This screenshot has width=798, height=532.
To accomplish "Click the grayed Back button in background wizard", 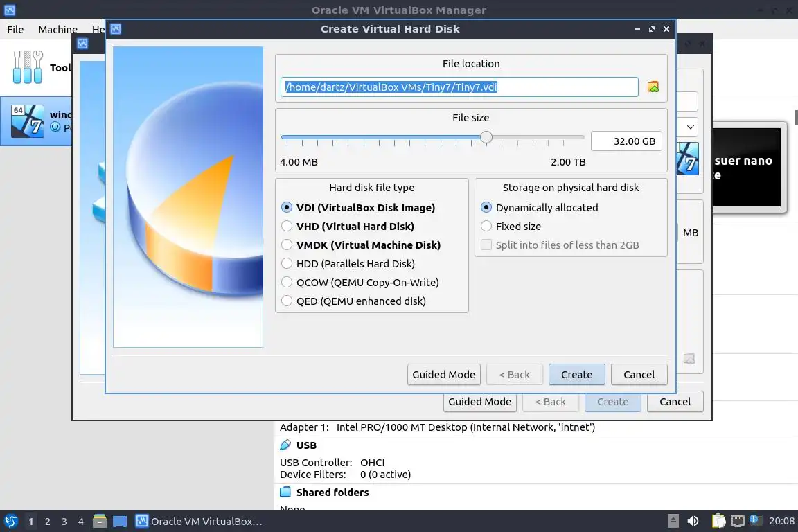I will 551,402.
